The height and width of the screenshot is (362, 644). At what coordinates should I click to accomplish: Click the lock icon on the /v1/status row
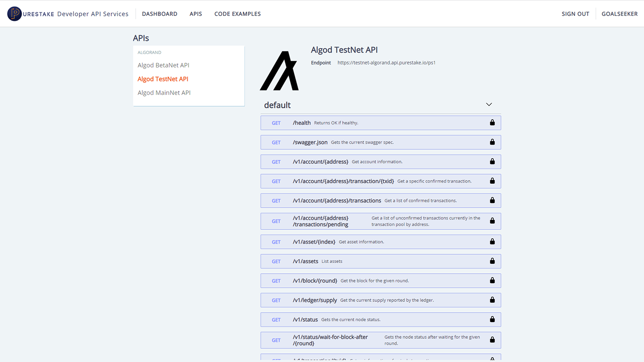pos(492,319)
